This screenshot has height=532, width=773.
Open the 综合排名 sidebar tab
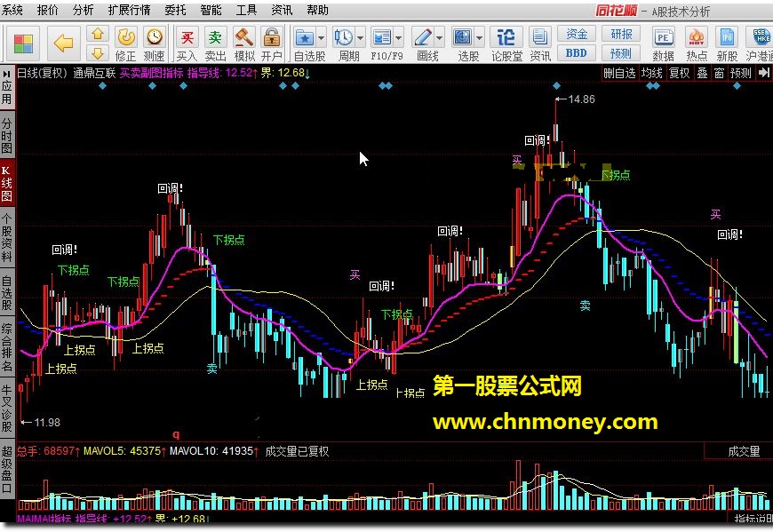pyautogui.click(x=7, y=347)
